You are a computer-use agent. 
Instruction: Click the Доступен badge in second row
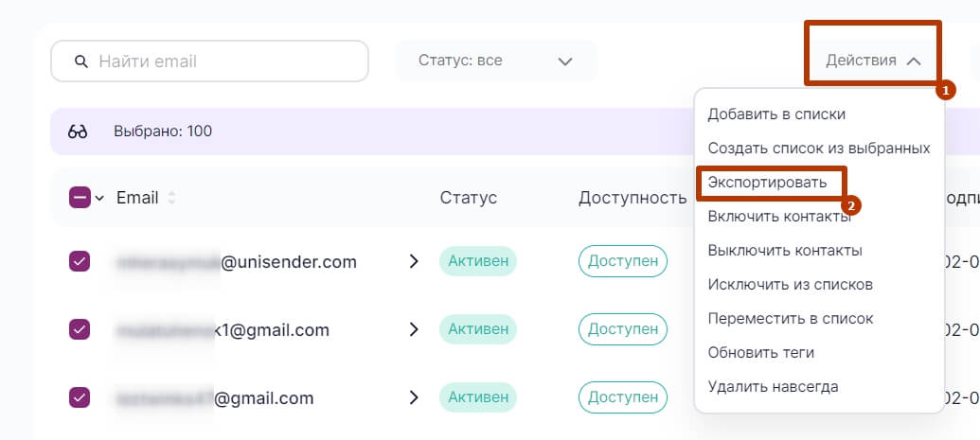coord(622,329)
